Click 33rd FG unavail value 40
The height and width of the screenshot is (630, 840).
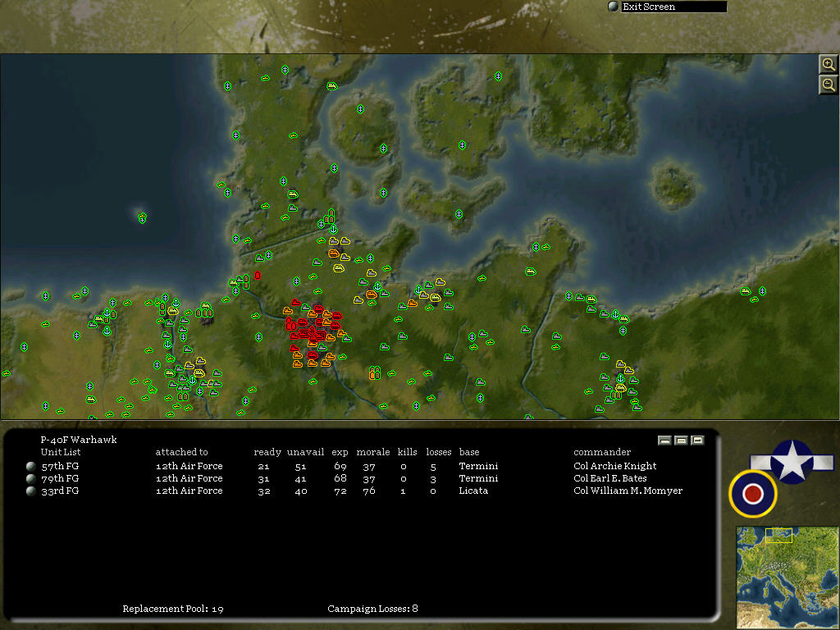point(300,491)
